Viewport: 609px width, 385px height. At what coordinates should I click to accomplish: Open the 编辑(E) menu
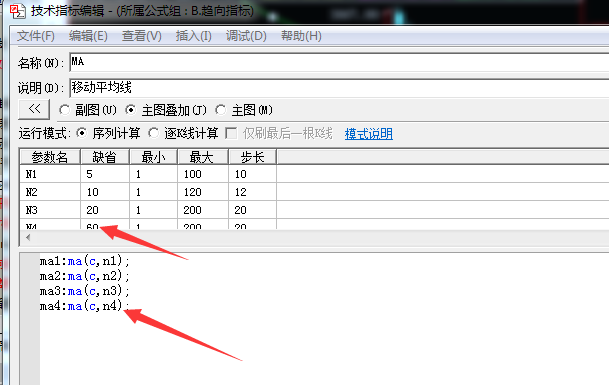pyautogui.click(x=88, y=36)
